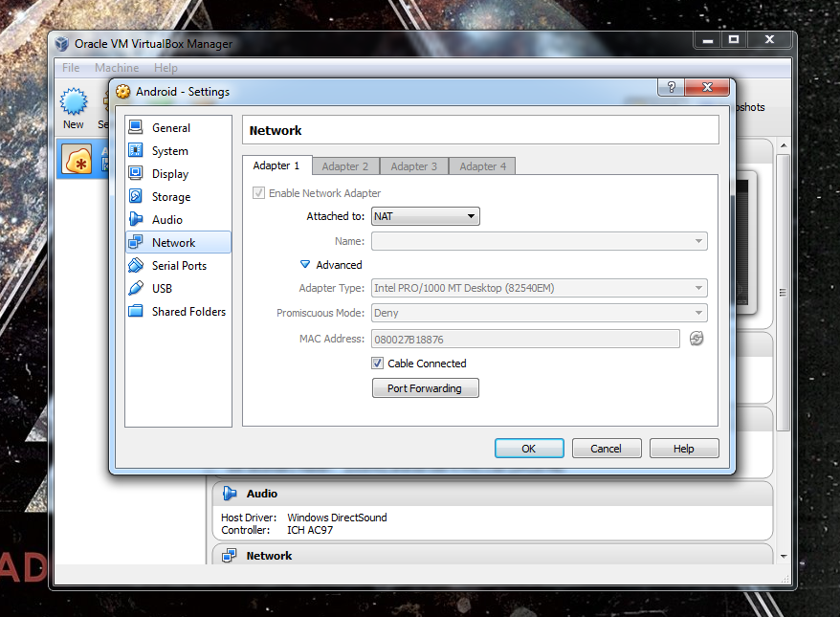Regenerate the MAC address with refresh icon

[x=696, y=339]
